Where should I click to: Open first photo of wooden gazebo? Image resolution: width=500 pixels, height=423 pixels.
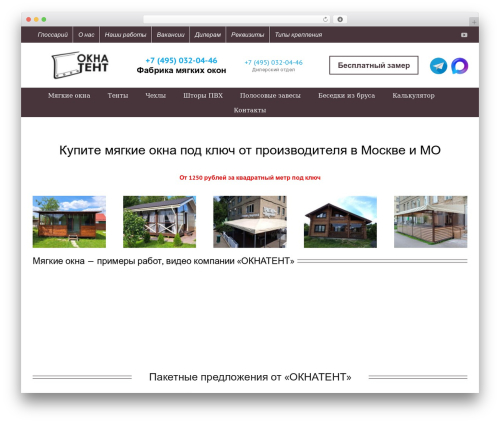(x=69, y=222)
